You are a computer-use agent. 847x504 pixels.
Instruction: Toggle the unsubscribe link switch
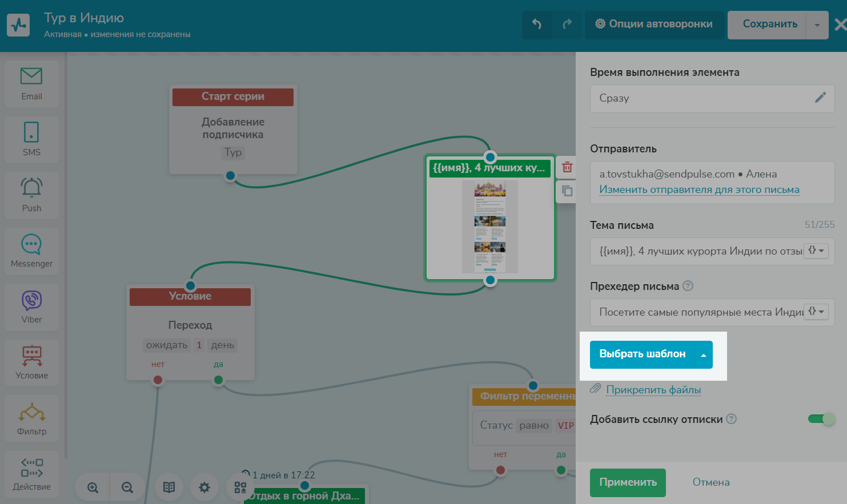point(821,419)
